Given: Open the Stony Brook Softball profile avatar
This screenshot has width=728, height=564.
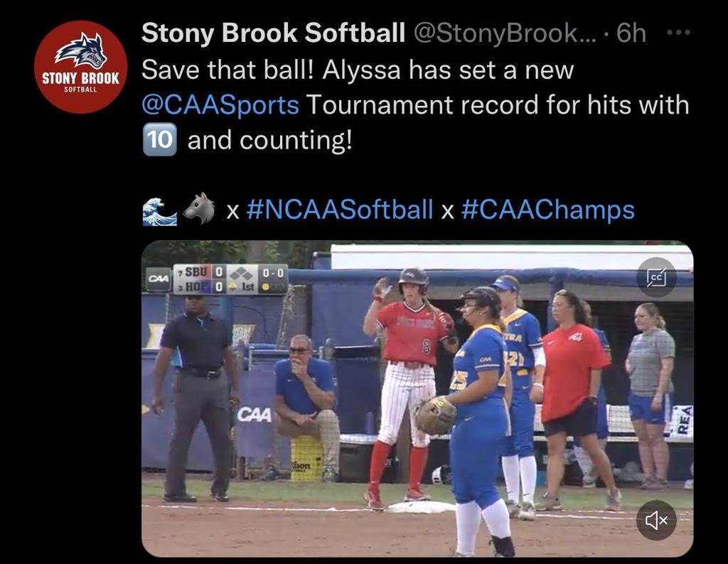Looking at the screenshot, I should tap(80, 67).
